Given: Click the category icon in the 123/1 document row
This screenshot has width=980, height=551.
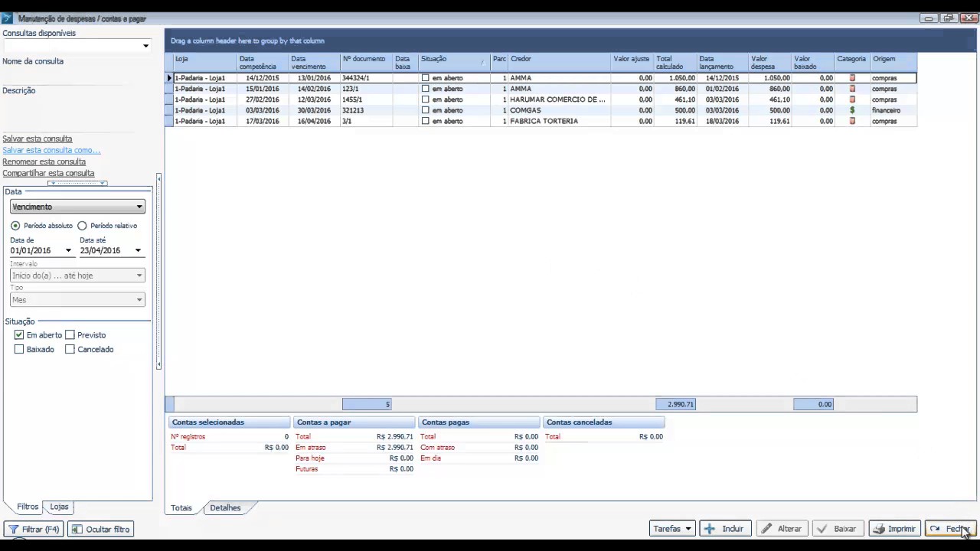Looking at the screenshot, I should [852, 89].
